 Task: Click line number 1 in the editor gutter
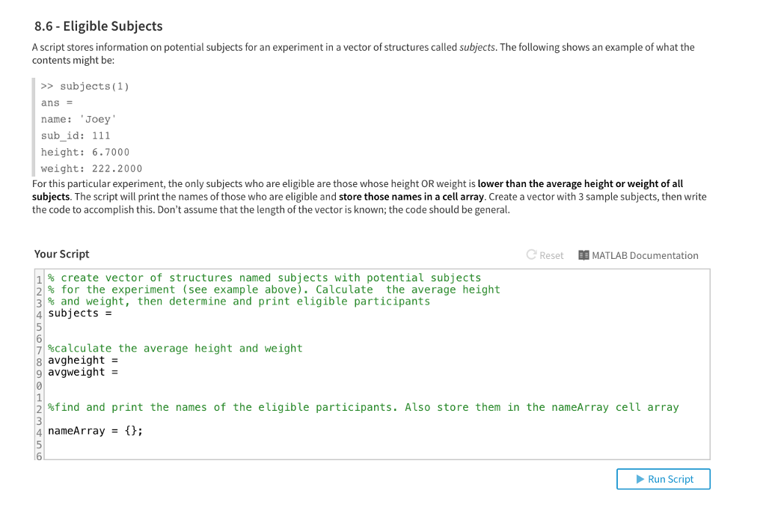tap(38, 278)
